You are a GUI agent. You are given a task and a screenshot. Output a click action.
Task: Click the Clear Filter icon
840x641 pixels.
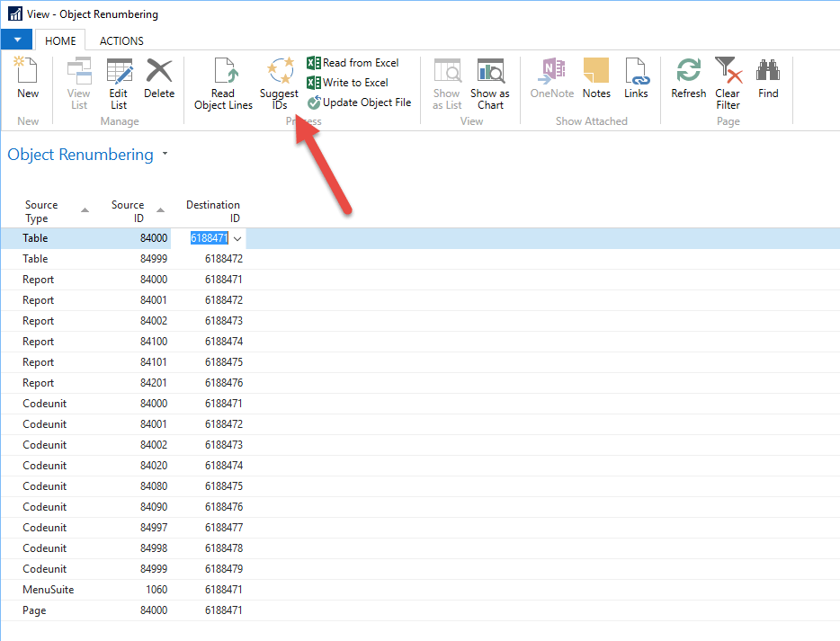(728, 82)
